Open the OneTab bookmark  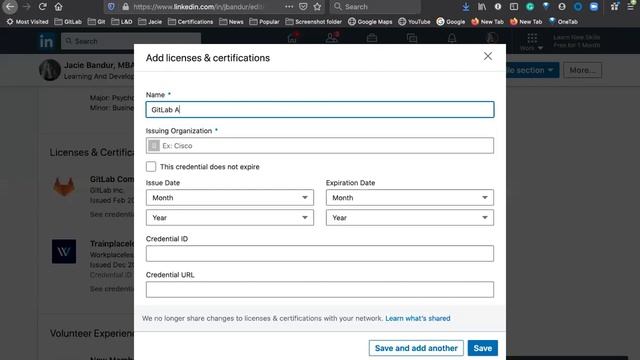point(563,22)
